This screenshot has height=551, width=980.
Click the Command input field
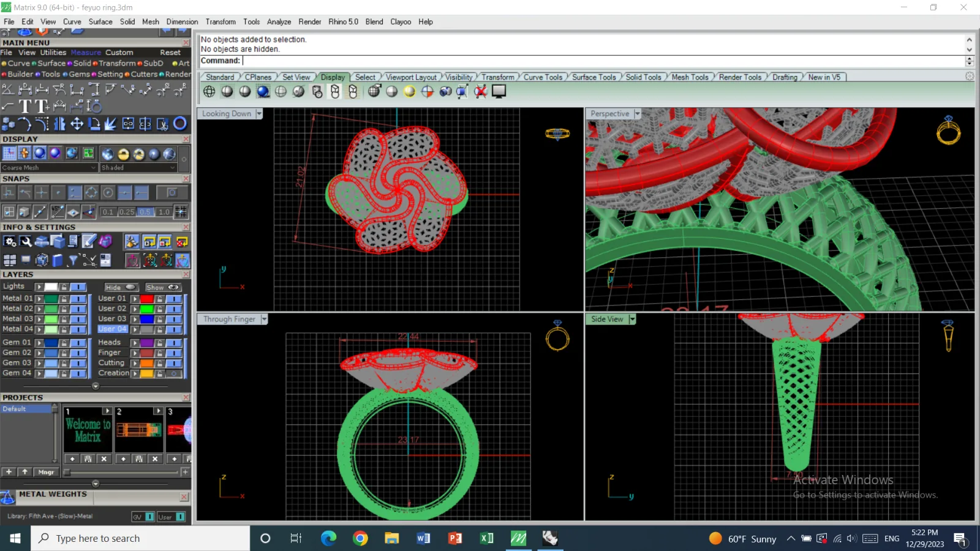(603, 61)
